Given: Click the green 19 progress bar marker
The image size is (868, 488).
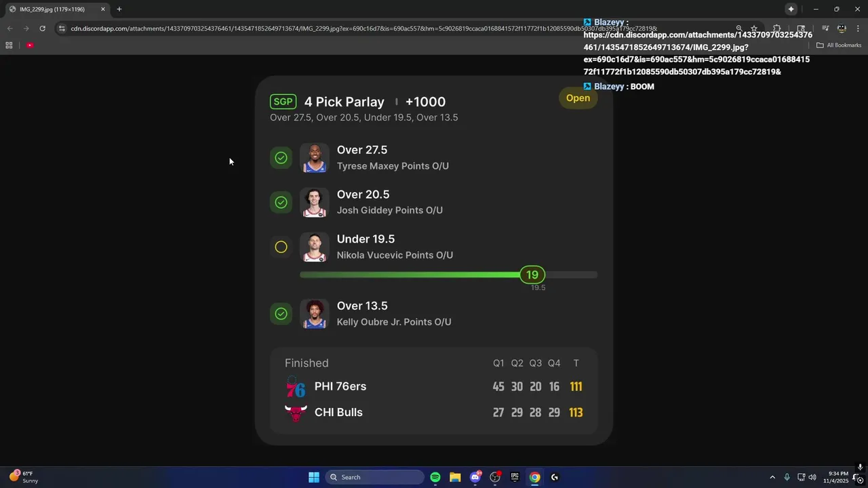Looking at the screenshot, I should coord(532,274).
